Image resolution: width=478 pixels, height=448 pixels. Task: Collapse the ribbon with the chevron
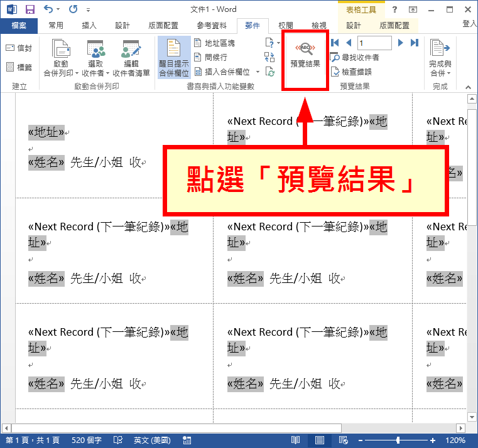coord(468,87)
